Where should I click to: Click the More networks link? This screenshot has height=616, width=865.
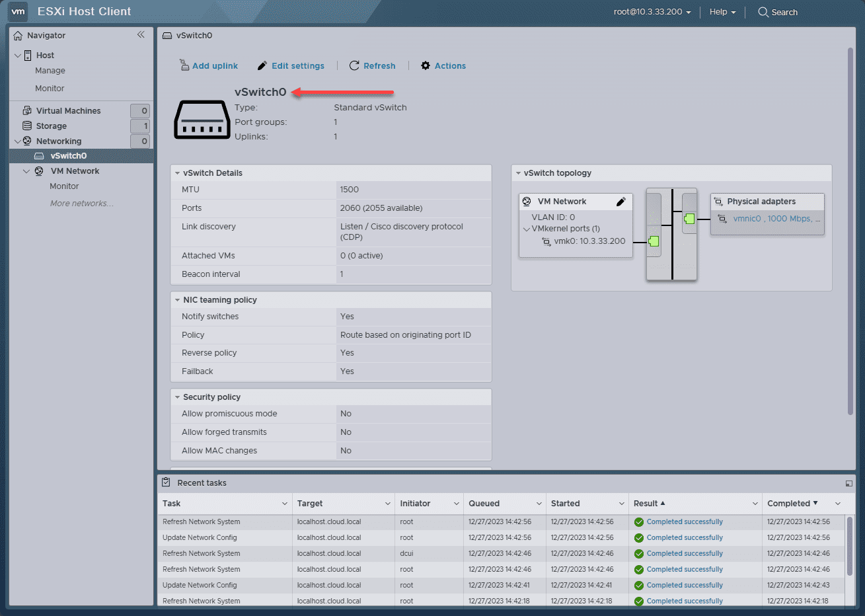point(81,204)
